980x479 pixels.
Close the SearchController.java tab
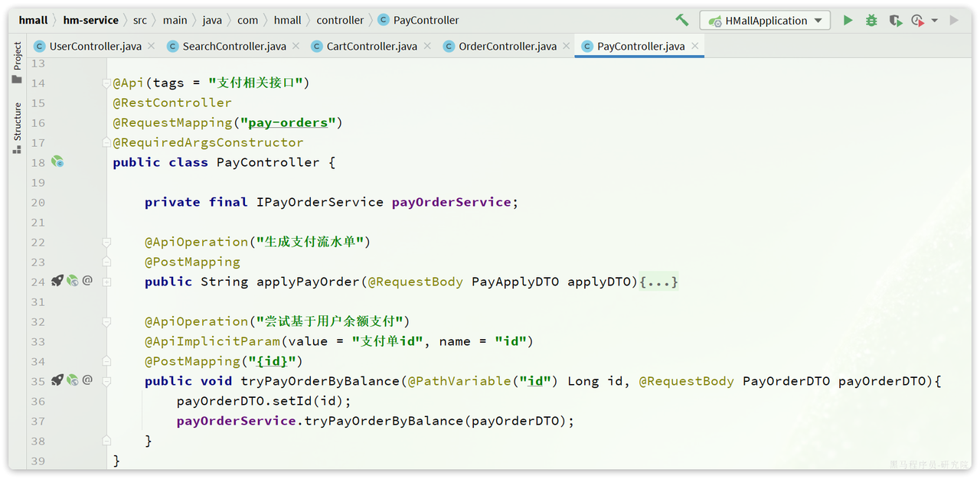click(x=296, y=47)
